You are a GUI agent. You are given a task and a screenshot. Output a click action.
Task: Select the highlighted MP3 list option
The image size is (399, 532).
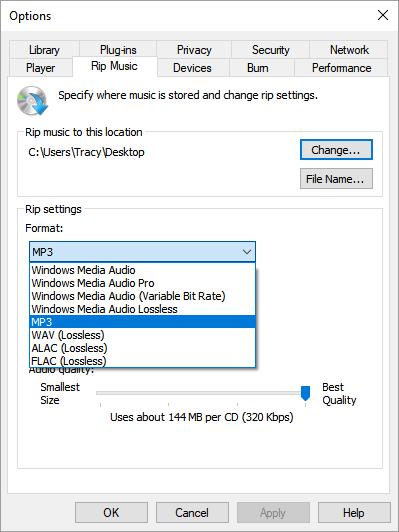click(x=142, y=322)
